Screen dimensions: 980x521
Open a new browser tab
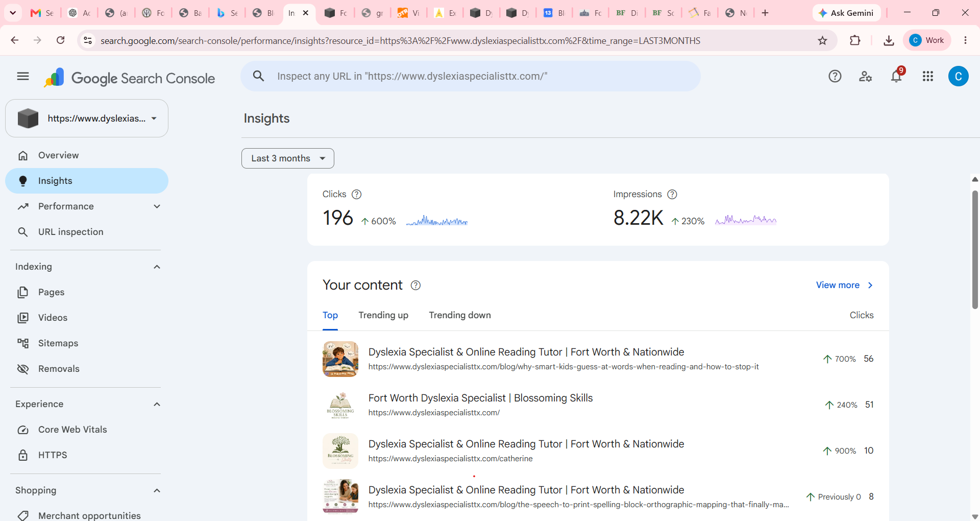[765, 13]
